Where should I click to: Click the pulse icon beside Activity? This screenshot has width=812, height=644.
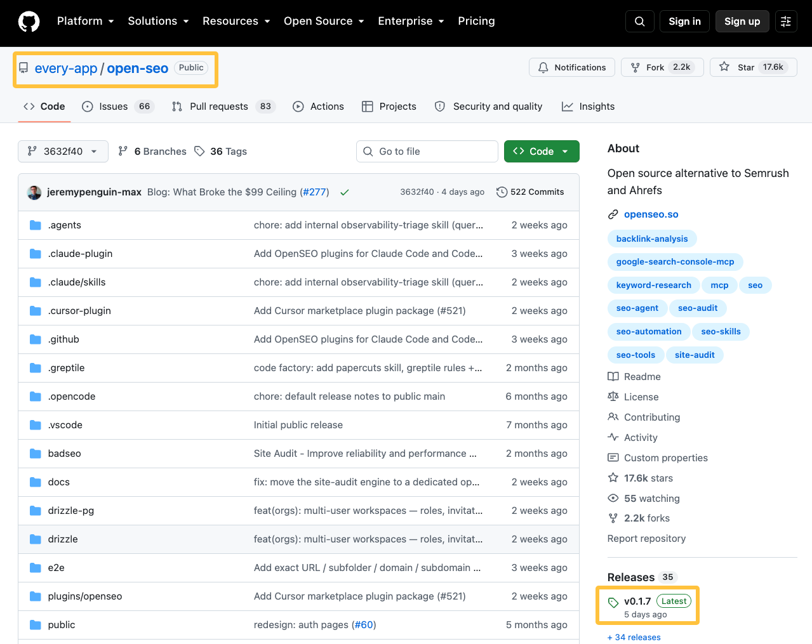pyautogui.click(x=613, y=437)
